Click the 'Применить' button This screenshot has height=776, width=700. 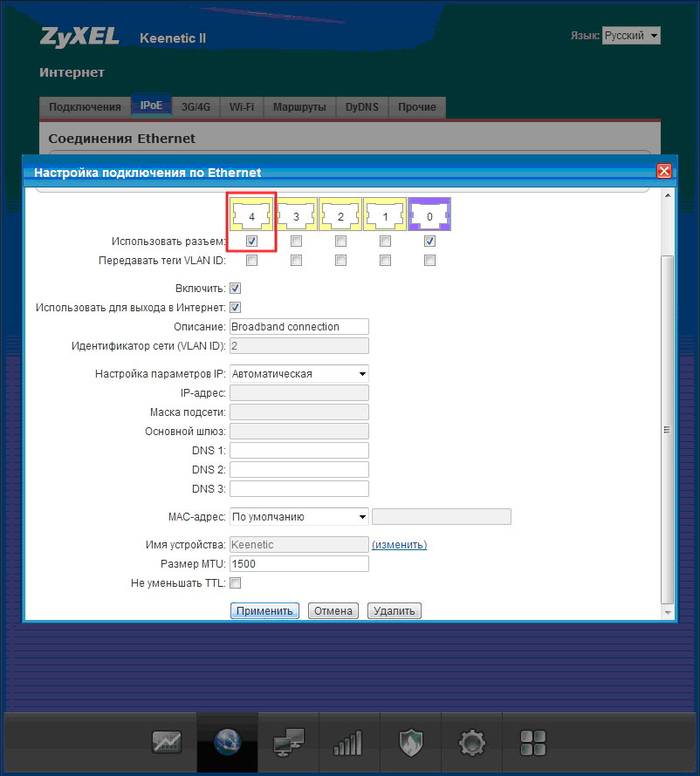coord(265,611)
